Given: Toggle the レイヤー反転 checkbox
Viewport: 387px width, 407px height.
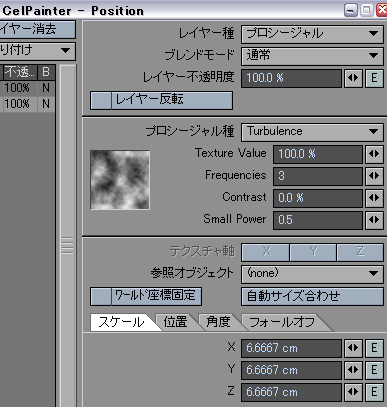Looking at the screenshot, I should [x=101, y=100].
